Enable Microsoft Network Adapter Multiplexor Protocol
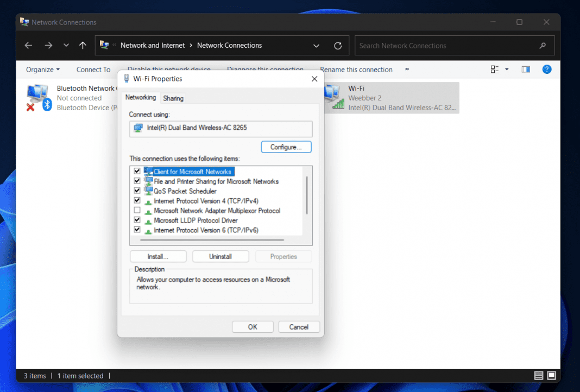The image size is (580, 392). 137,211
